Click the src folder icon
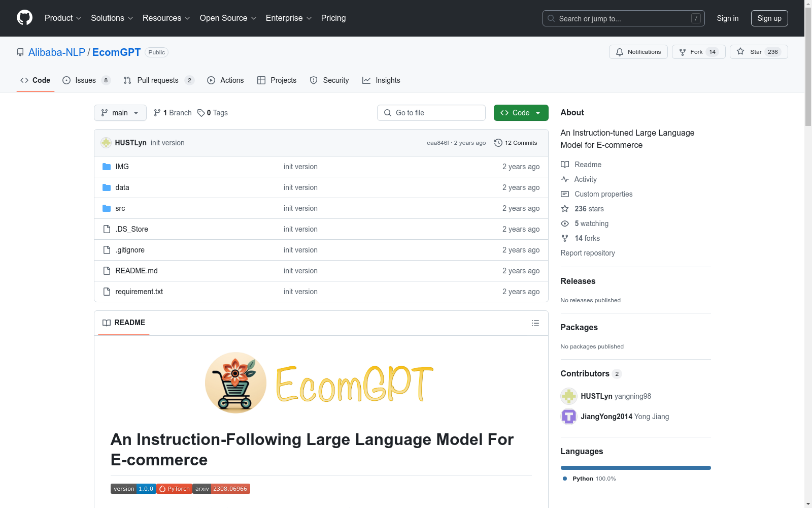812x508 pixels. [107, 208]
